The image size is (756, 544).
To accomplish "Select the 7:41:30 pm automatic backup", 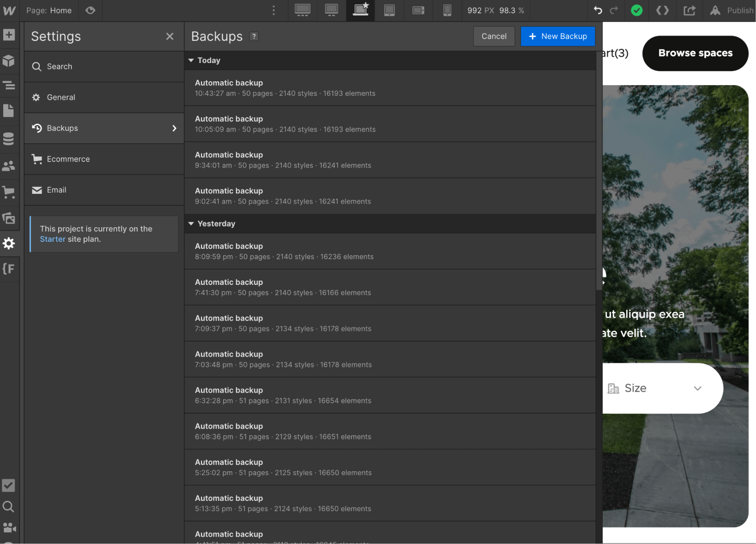I will pyautogui.click(x=390, y=288).
